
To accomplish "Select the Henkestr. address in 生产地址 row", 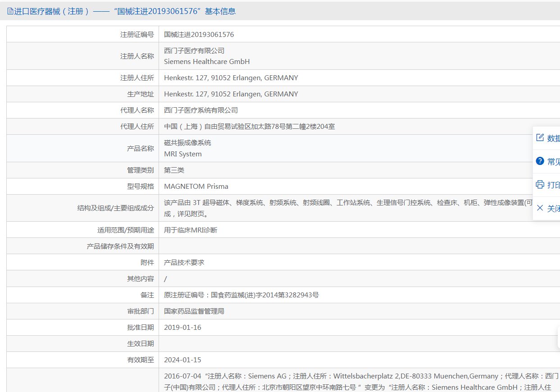I will pyautogui.click(x=231, y=94).
